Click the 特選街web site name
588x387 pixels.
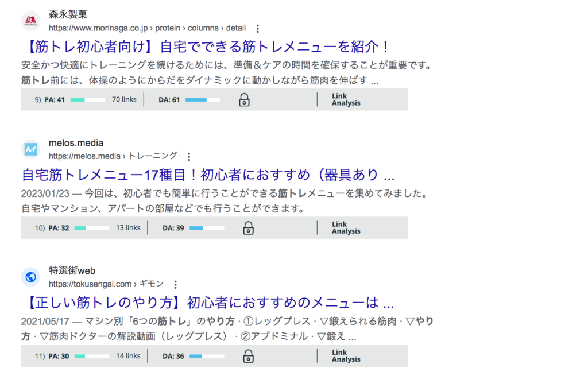(x=72, y=271)
